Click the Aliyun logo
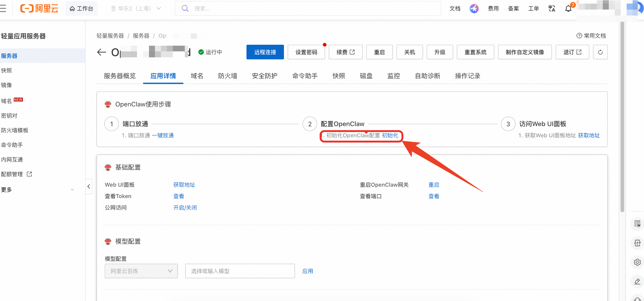644x301 pixels. 39,8
